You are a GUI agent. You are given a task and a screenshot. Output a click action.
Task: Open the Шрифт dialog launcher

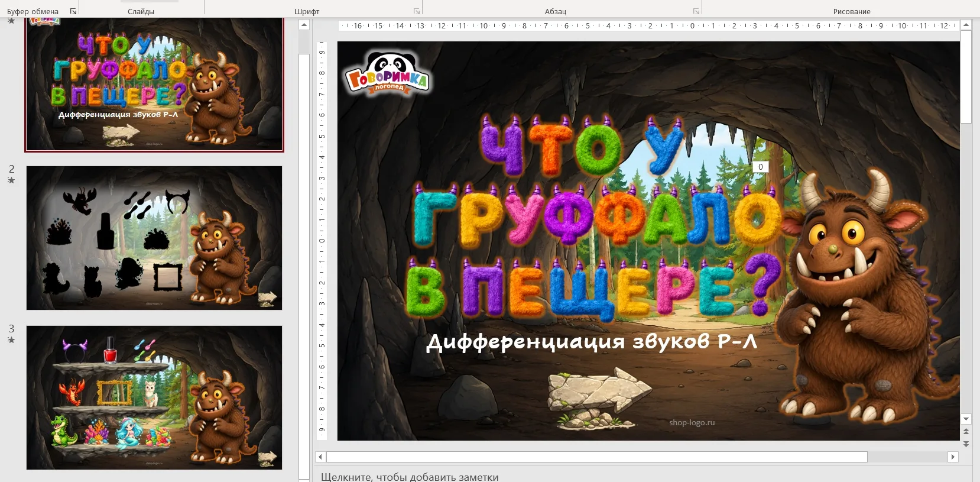tap(417, 11)
